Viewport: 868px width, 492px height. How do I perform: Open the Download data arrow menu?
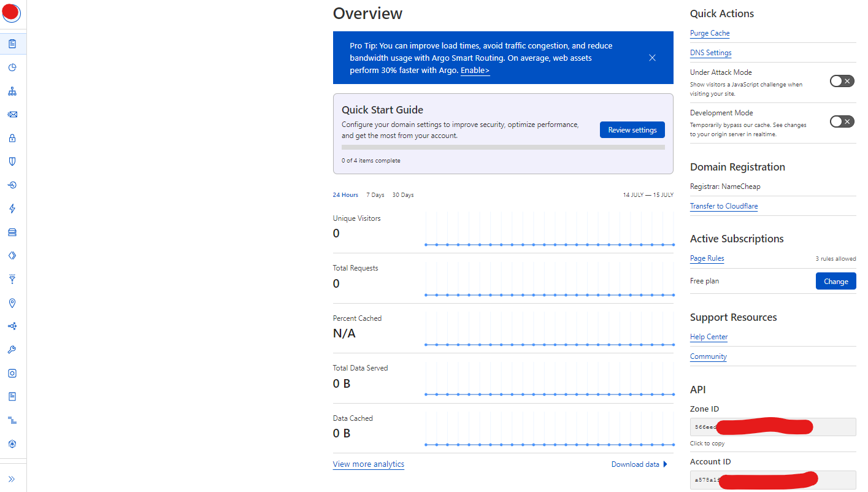pyautogui.click(x=665, y=464)
